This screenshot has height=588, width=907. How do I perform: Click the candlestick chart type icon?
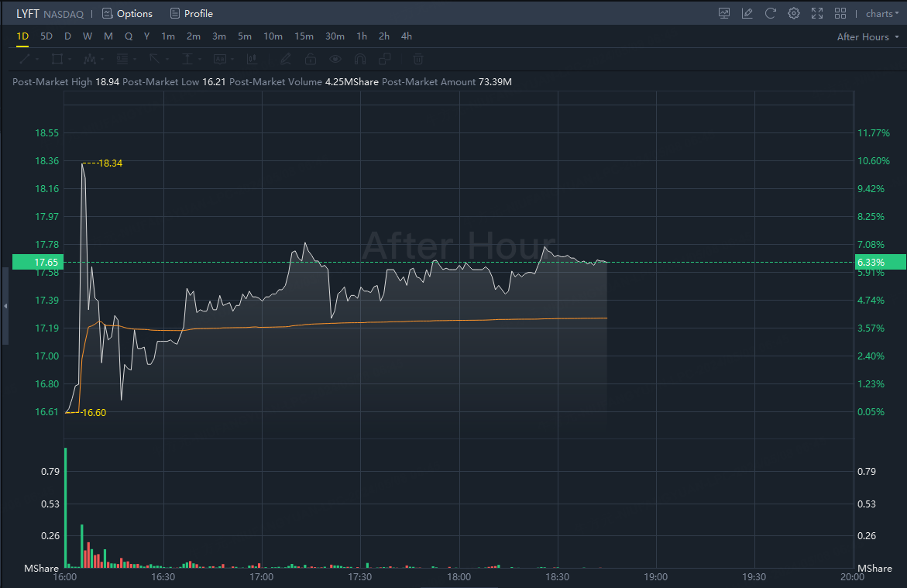tap(253, 59)
